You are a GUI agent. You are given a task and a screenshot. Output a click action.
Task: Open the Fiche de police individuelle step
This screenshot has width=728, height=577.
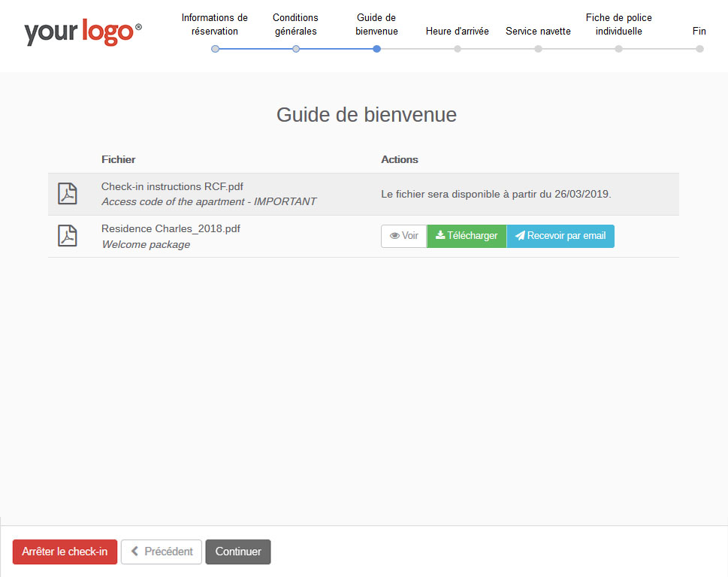pyautogui.click(x=618, y=24)
